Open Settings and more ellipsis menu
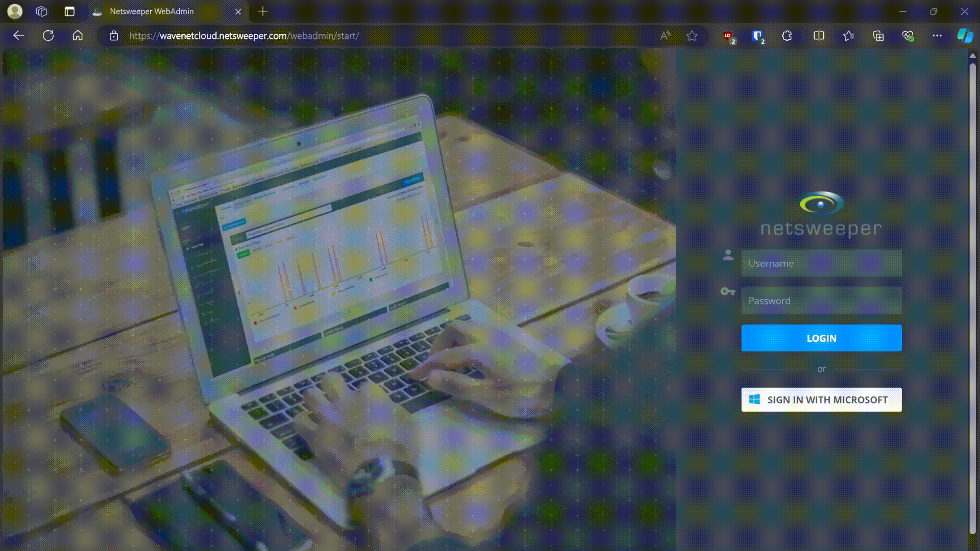Viewport: 980px width, 551px height. 937,36
